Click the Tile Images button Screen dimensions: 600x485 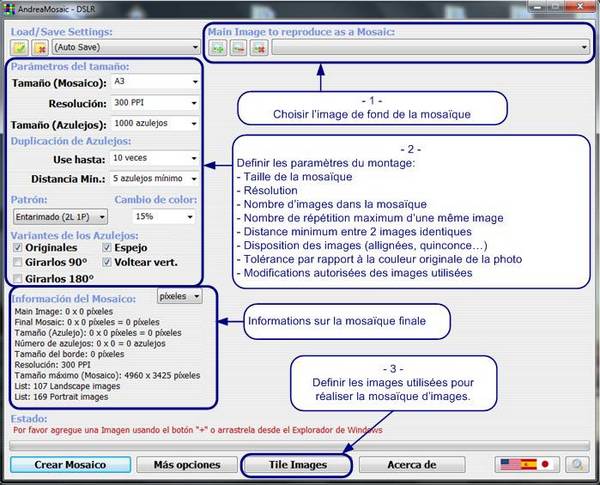coord(297,465)
